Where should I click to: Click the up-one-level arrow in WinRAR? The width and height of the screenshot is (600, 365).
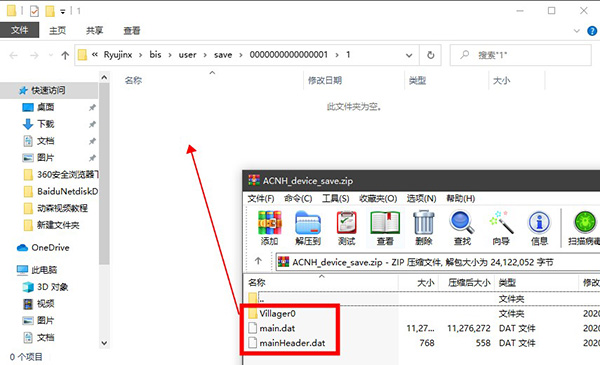point(258,261)
